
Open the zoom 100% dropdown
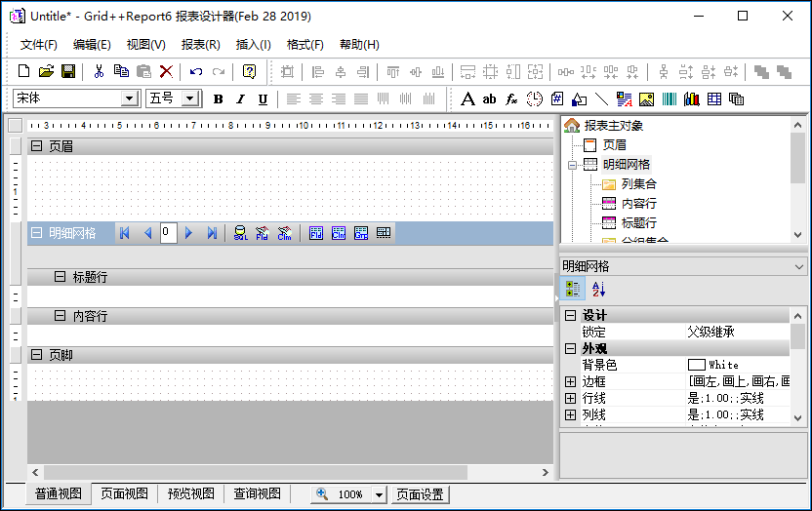(379, 495)
